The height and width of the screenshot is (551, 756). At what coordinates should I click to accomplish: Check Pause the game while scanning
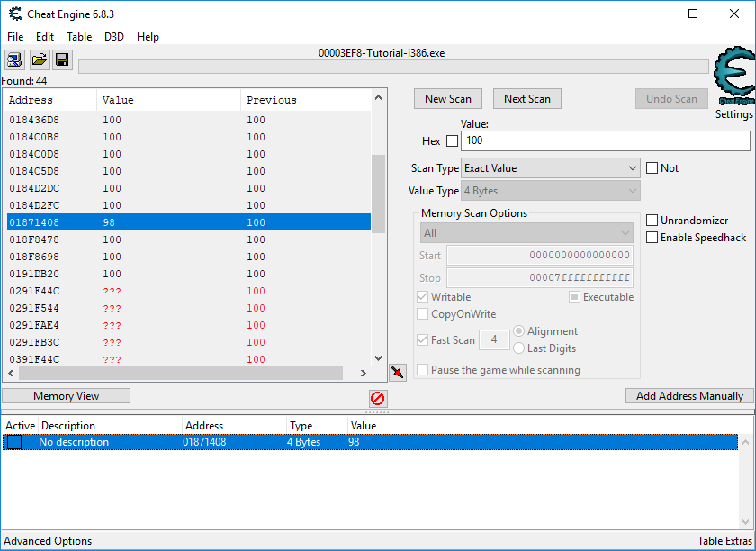pos(422,370)
